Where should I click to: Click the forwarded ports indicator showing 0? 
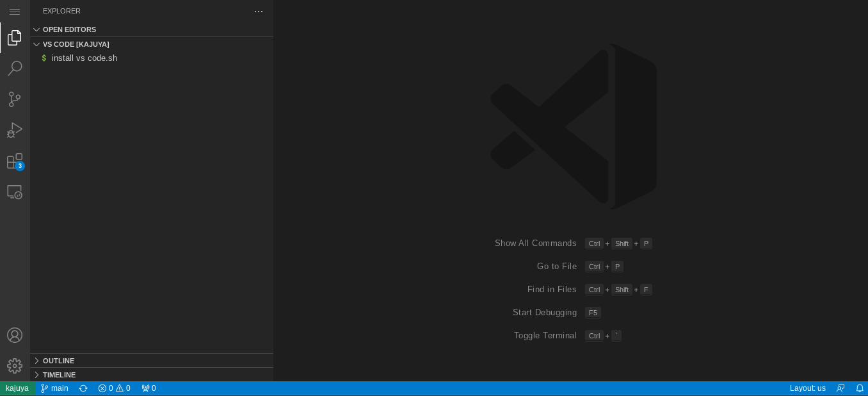coord(149,388)
